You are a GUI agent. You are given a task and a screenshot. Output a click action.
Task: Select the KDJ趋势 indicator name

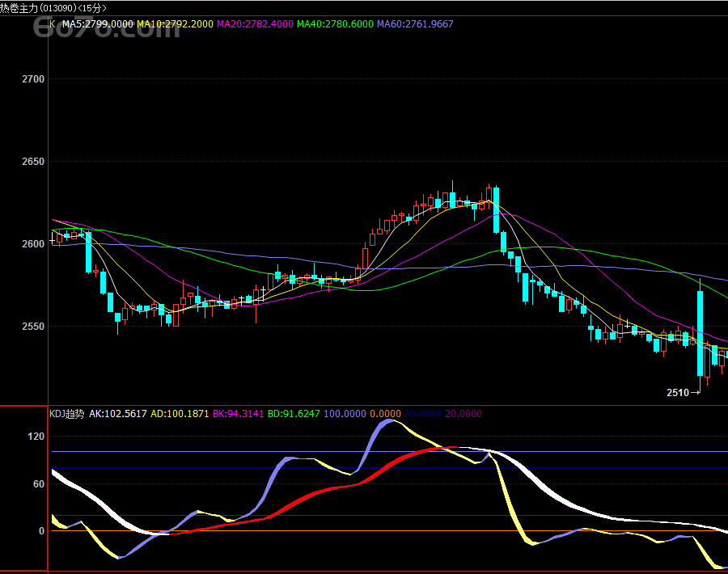click(x=67, y=414)
